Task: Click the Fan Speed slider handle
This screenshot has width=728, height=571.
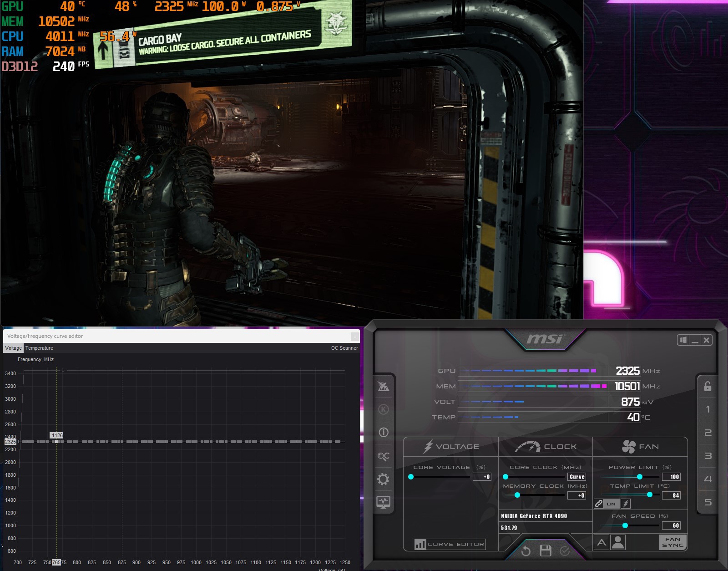Action: pyautogui.click(x=625, y=525)
